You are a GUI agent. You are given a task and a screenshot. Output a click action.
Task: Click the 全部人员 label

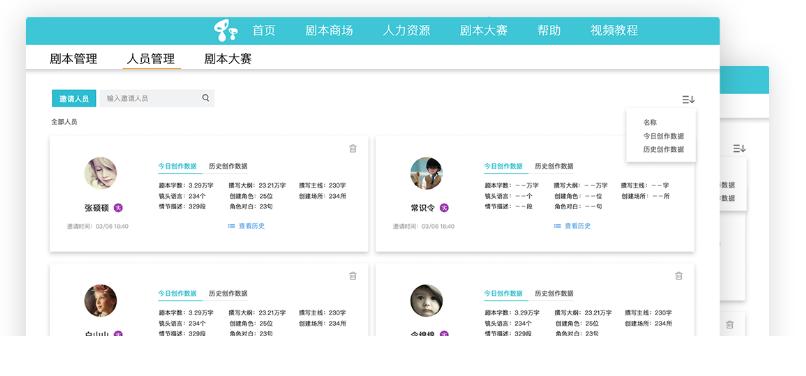click(64, 122)
